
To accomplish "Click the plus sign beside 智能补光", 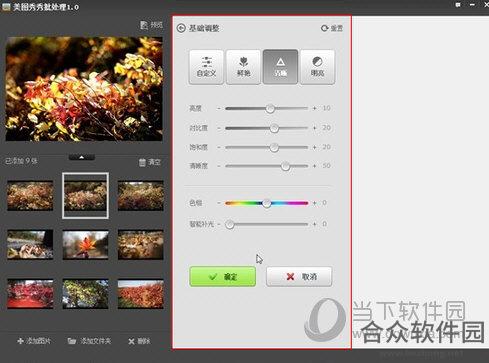I will (314, 224).
